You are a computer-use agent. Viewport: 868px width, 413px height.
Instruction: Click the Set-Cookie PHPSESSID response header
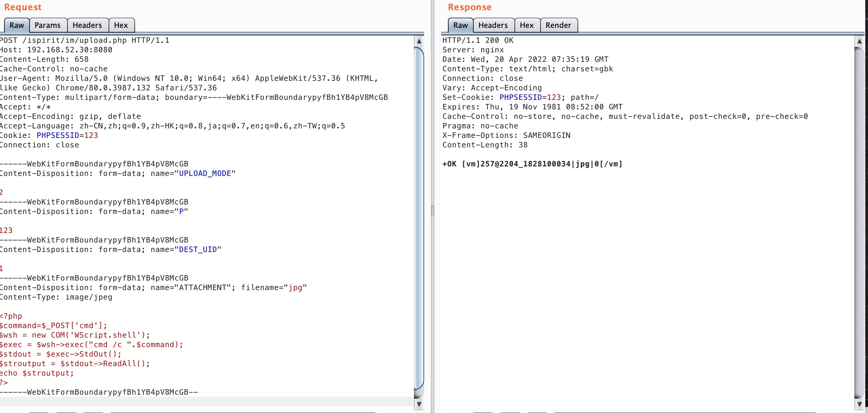pyautogui.click(x=521, y=97)
